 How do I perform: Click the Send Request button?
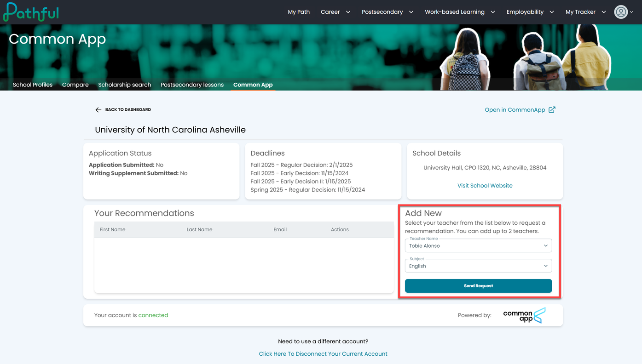(478, 286)
